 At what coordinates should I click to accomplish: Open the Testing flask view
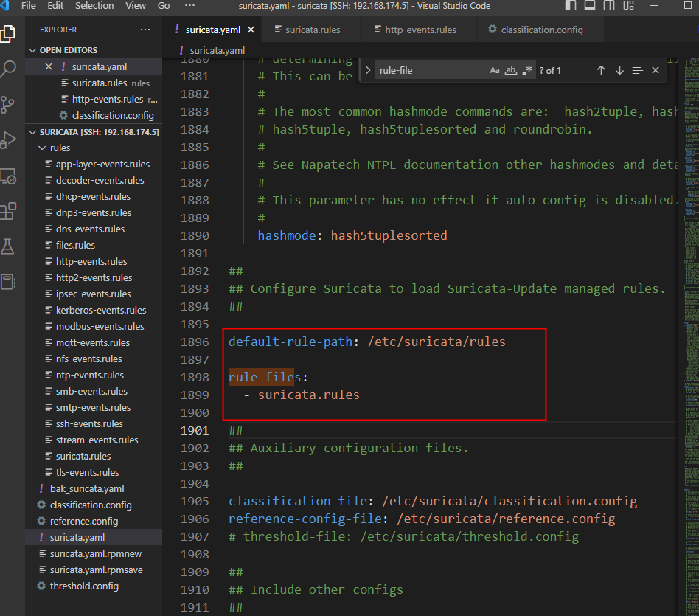tap(8, 246)
